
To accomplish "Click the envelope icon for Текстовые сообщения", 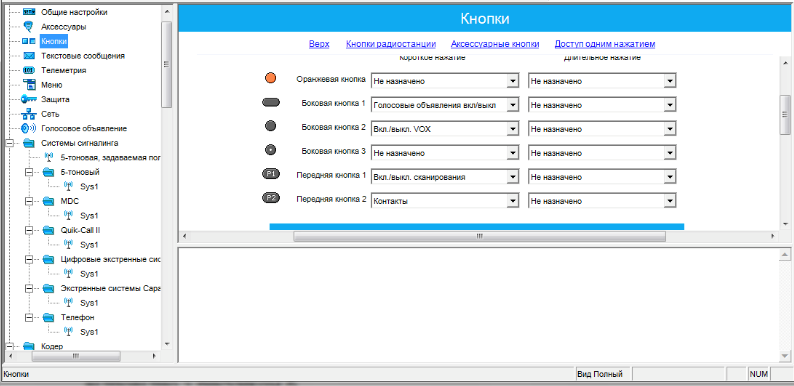I will point(29,56).
